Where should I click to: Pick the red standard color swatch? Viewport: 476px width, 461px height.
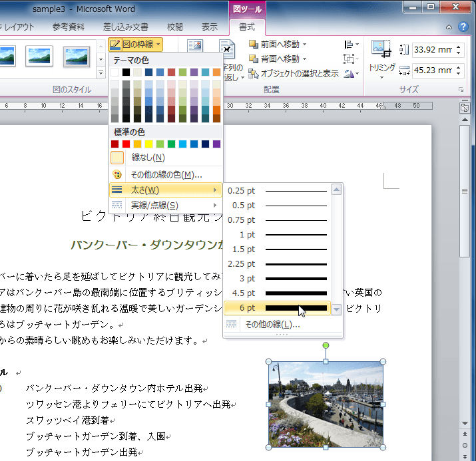click(126, 144)
